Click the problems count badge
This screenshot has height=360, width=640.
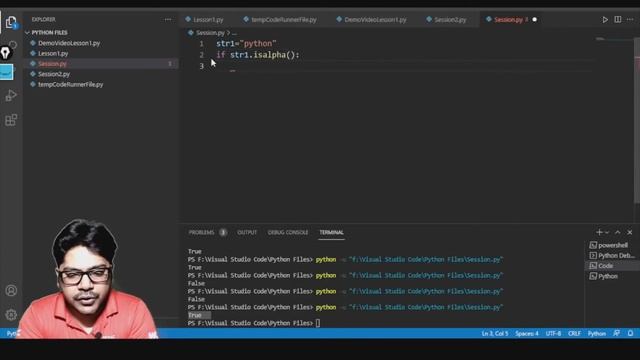click(223, 232)
